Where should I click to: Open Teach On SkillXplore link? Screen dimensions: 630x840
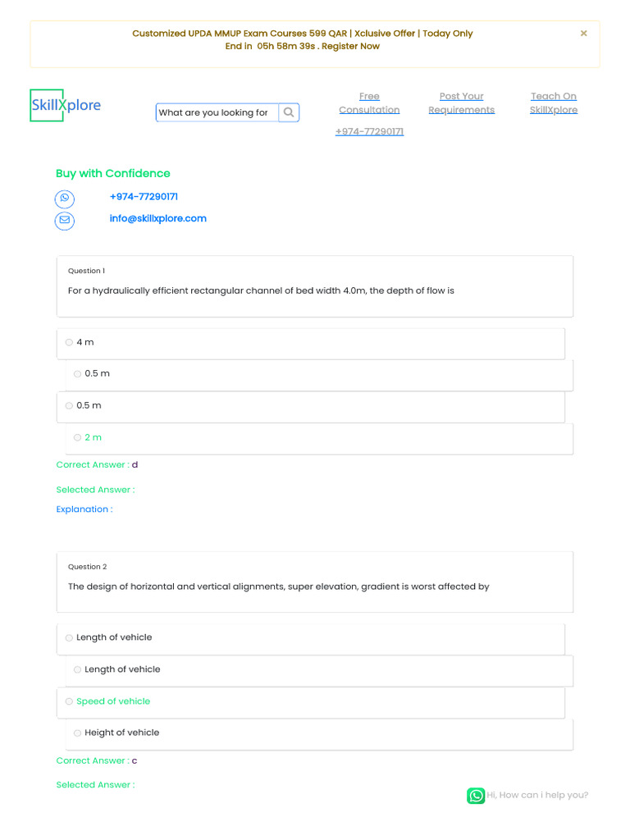[554, 103]
